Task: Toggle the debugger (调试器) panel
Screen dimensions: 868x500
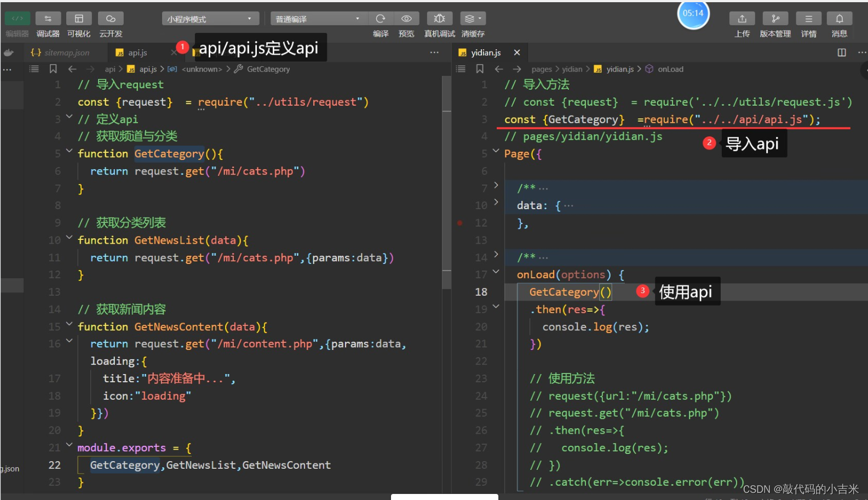Action: tap(48, 19)
